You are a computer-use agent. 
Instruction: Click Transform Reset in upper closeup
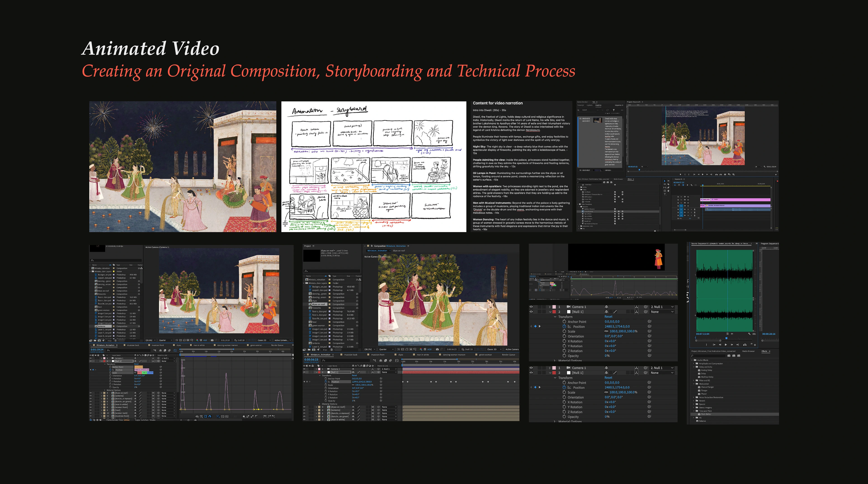click(609, 317)
